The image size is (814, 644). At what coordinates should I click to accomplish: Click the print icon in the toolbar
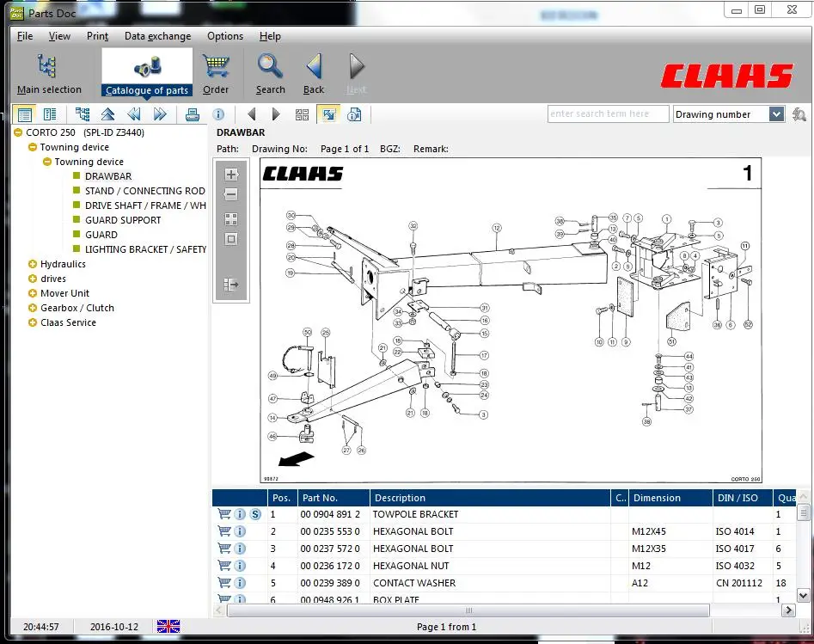click(x=193, y=114)
